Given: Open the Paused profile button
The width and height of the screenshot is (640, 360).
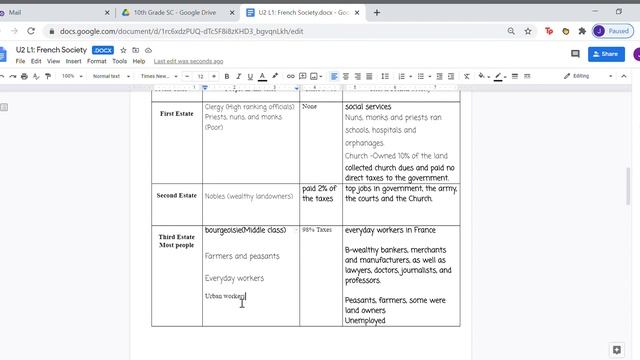Looking at the screenshot, I should pos(613,31).
